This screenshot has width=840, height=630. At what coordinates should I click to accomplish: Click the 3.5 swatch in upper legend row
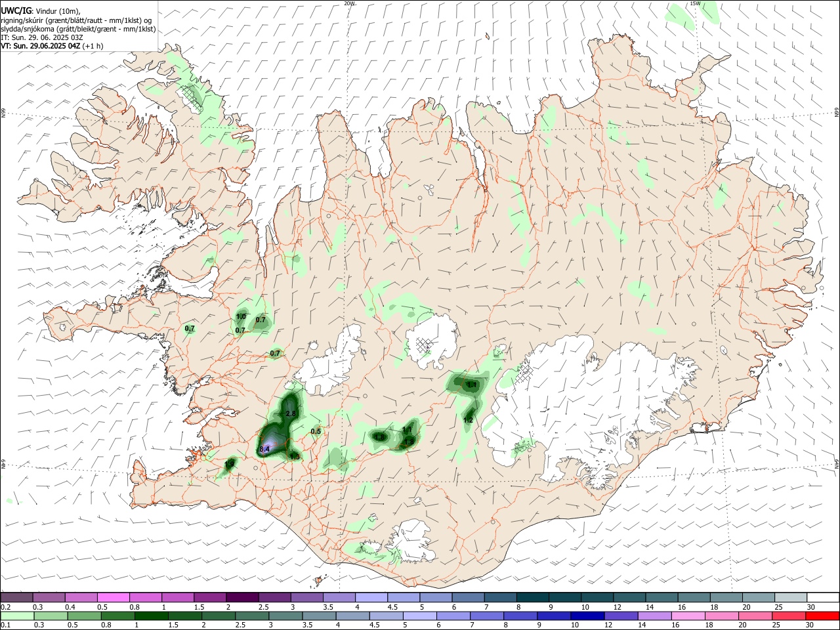tap(338, 598)
